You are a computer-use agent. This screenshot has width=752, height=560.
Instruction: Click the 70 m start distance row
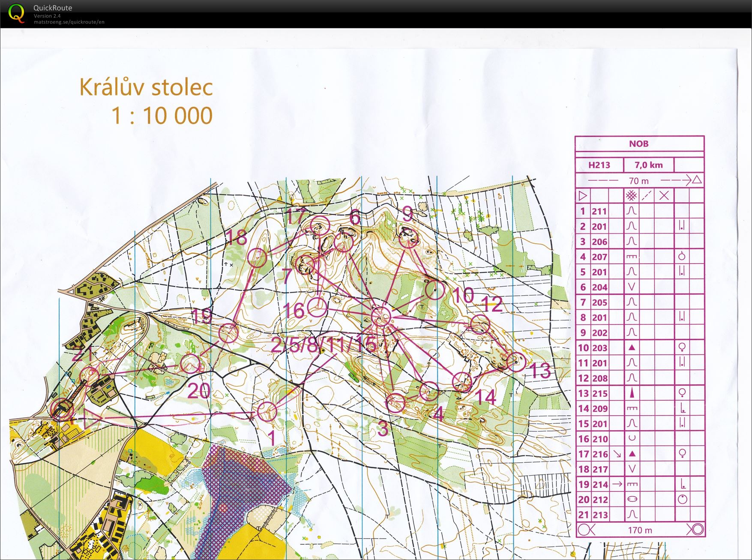(x=639, y=180)
